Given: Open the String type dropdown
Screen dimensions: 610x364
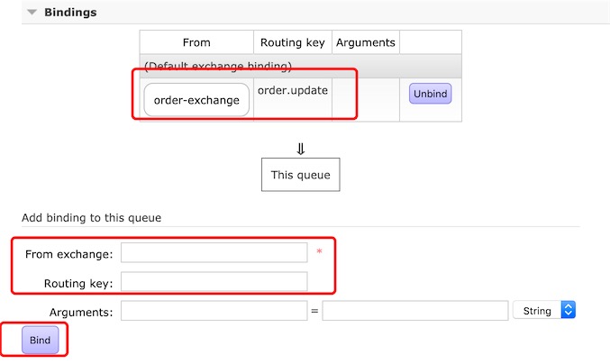Looking at the screenshot, I should click(544, 310).
